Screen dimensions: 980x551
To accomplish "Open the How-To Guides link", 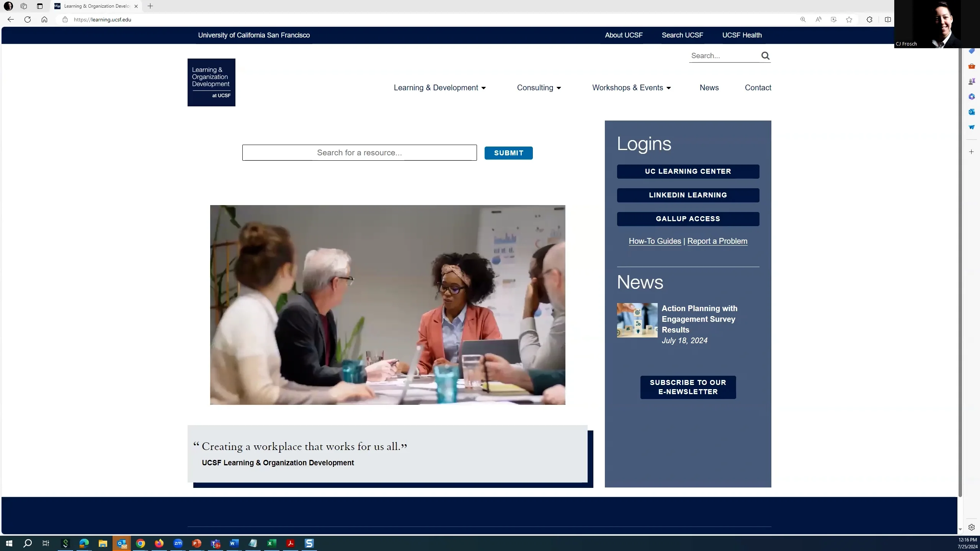I will point(655,241).
